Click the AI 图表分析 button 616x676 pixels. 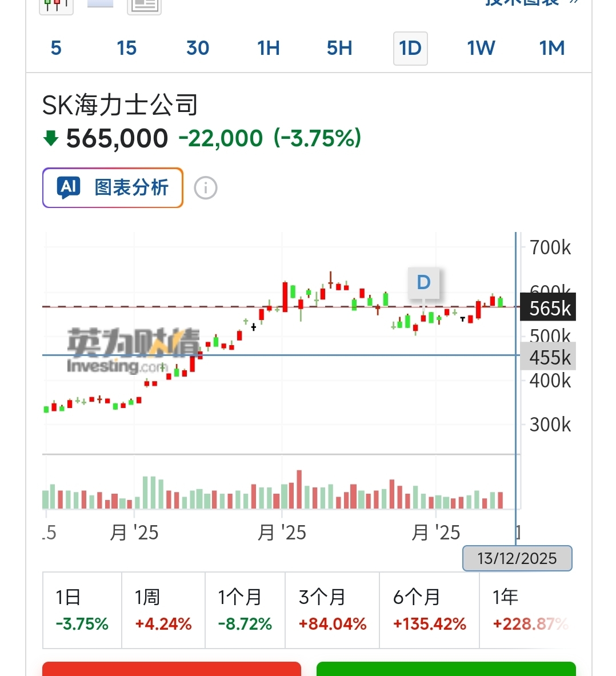(x=113, y=187)
